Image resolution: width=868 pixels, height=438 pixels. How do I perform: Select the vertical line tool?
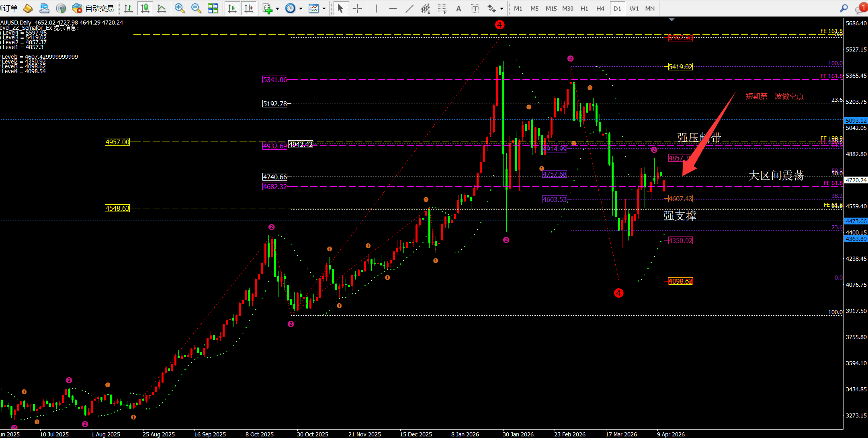(x=376, y=8)
